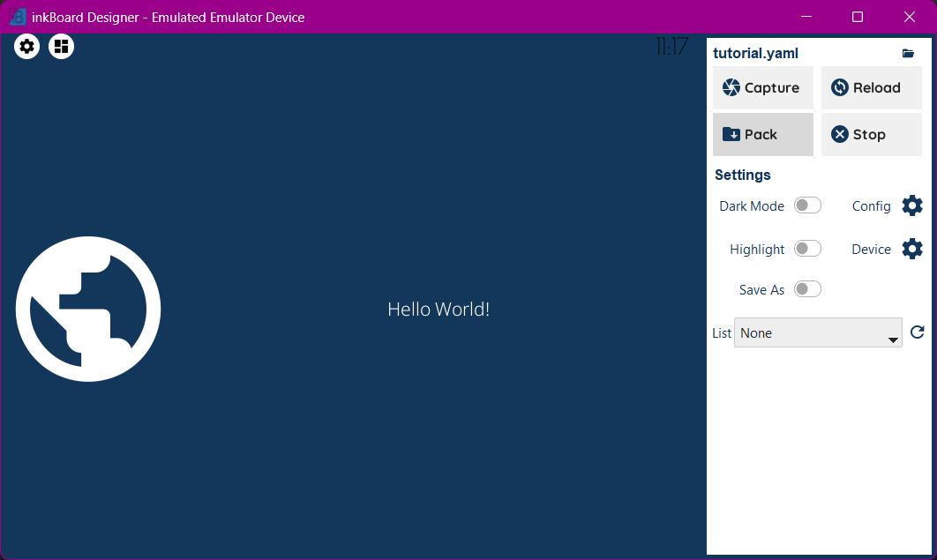Open the dashboard layout icon in emulator
Image resolution: width=937 pixels, height=560 pixels.
pos(61,47)
